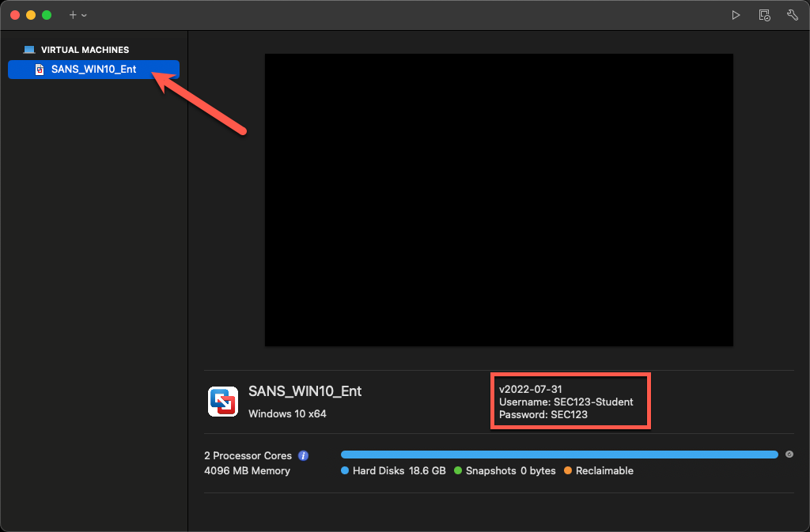This screenshot has height=532, width=810.
Task: Expand the dropdown chevron next to plus
Action: (84, 15)
